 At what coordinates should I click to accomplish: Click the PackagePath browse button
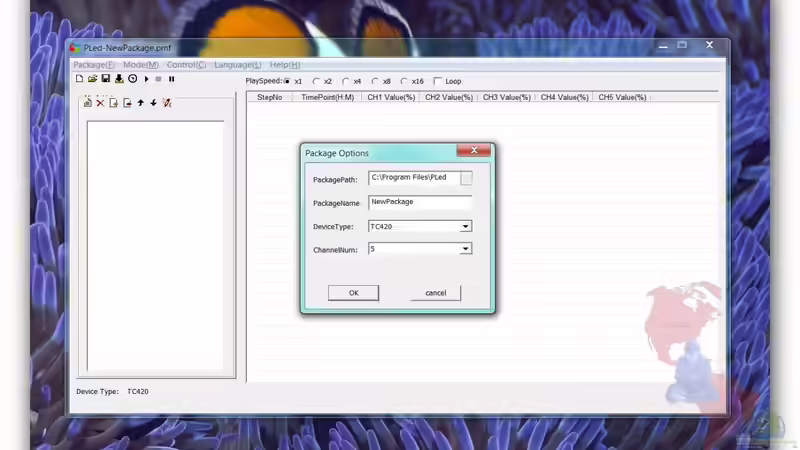pyautogui.click(x=466, y=178)
